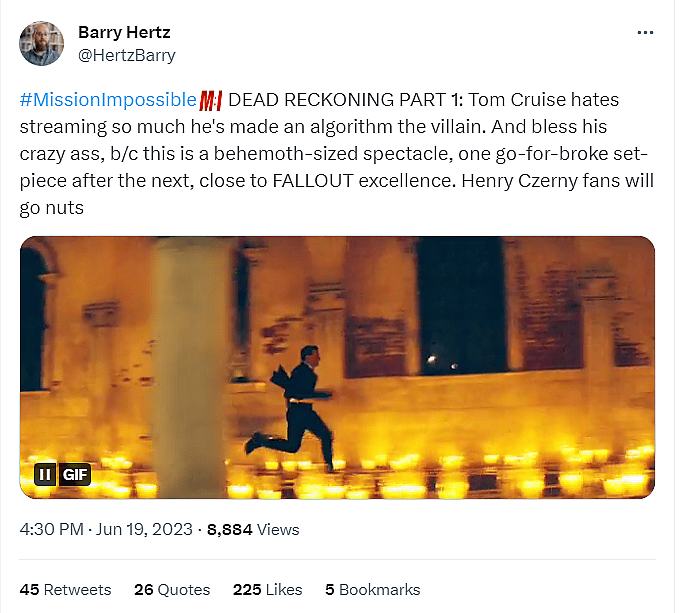The width and height of the screenshot is (679, 613).
Task: Open the #MissionImpossible hashtag
Action: [x=107, y=100]
